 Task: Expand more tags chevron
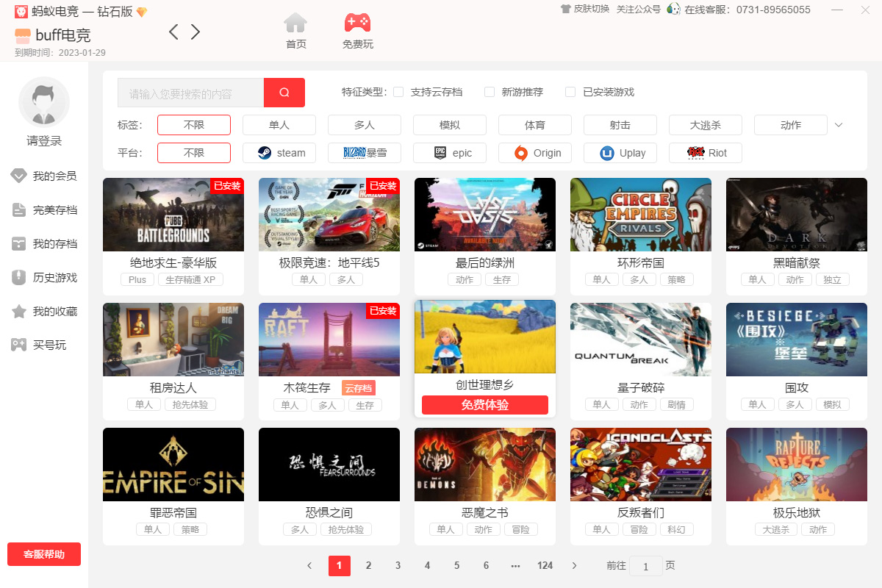coord(839,125)
